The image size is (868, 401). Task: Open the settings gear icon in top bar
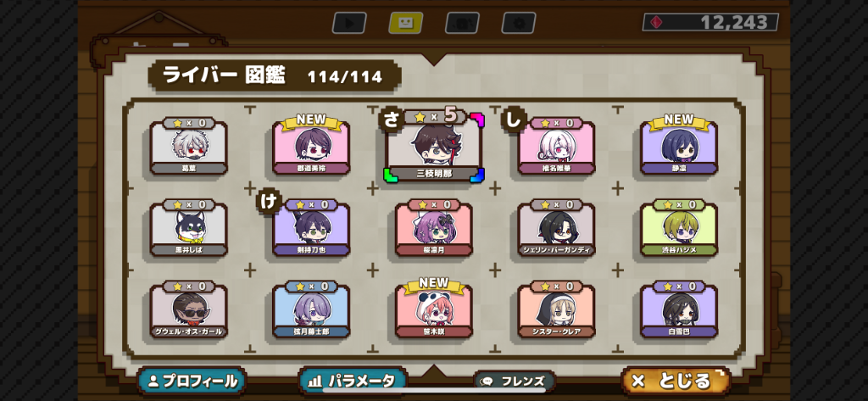[x=519, y=23]
